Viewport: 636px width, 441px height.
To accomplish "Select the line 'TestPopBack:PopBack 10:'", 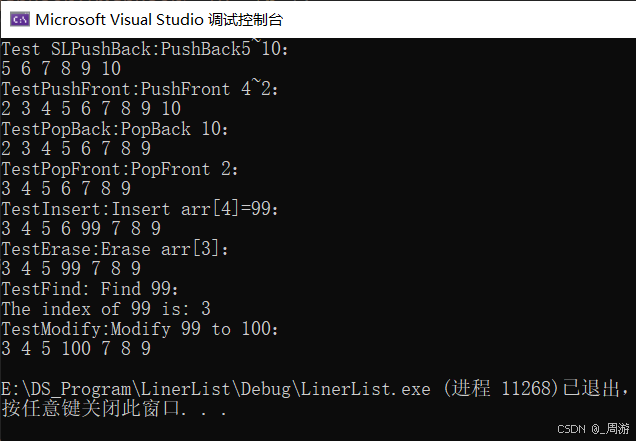I will click(114, 129).
